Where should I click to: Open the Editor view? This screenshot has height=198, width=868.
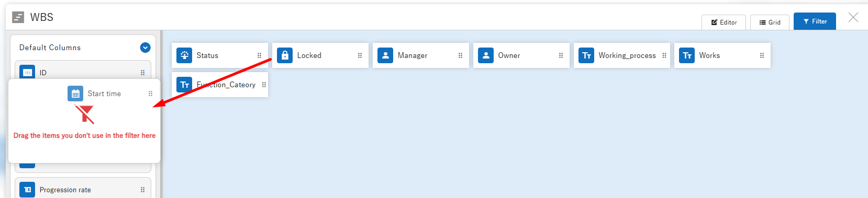[724, 22]
